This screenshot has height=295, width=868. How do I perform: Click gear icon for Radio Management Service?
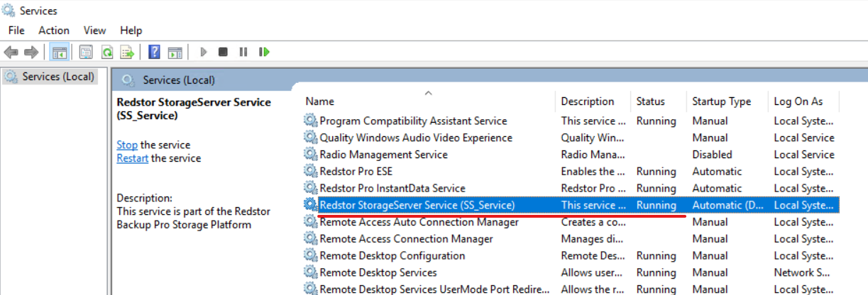pos(311,155)
